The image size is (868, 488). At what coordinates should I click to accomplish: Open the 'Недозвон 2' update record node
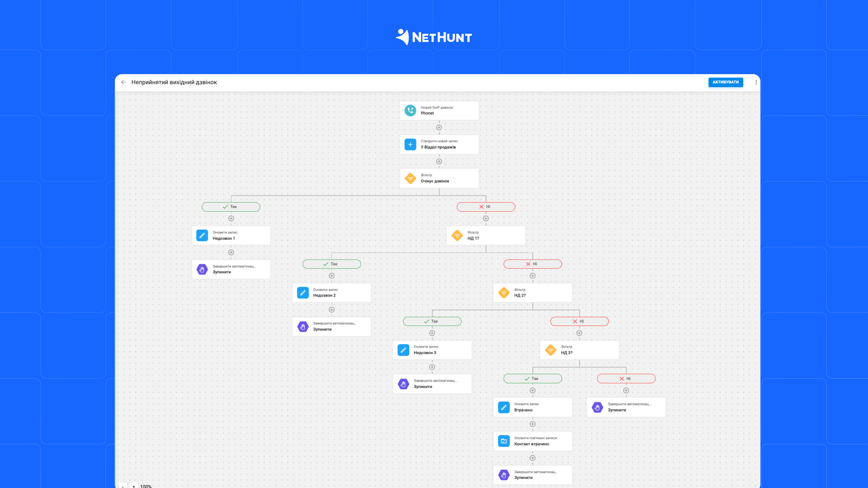click(x=332, y=293)
